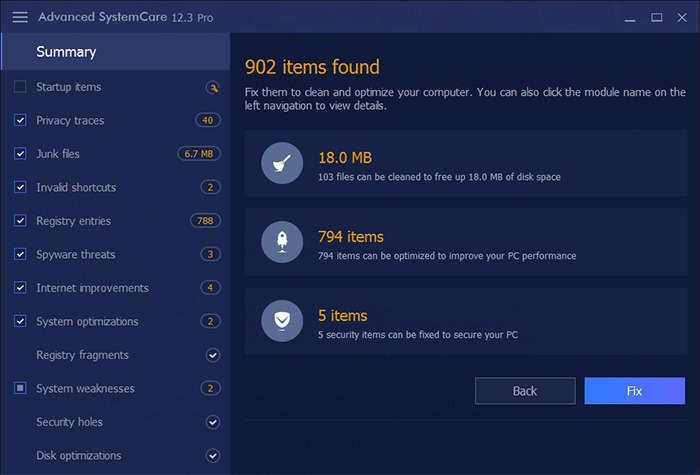Toggle the System weaknesses checkbox

pyautogui.click(x=20, y=388)
